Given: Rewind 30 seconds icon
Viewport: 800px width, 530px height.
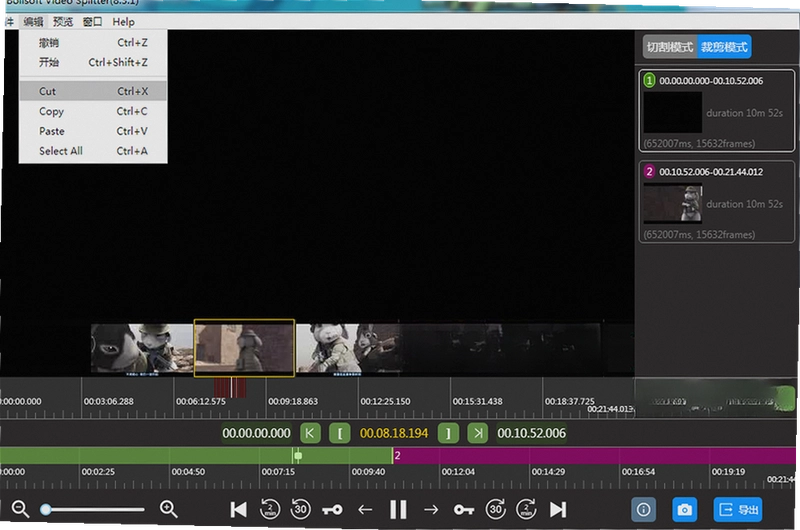Looking at the screenshot, I should (301, 509).
